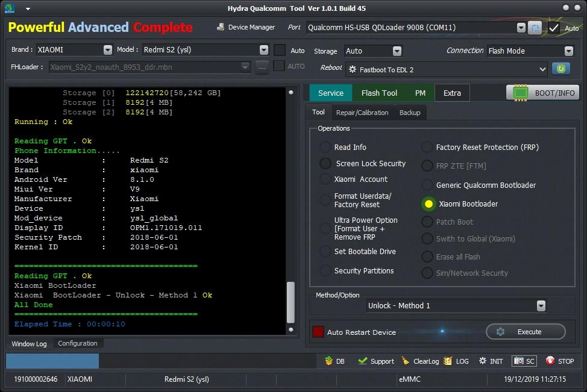Expand the Port dropdown list

click(x=521, y=28)
